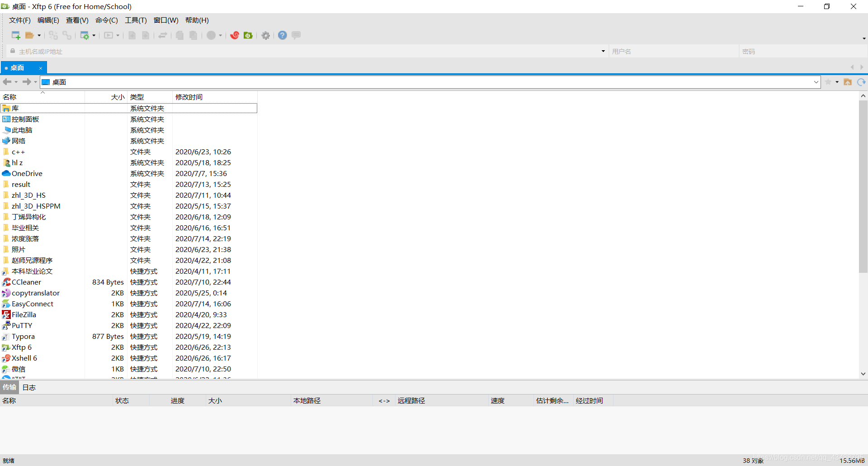Click the upload file page icon
Screen dimensions: 868x466
point(146,35)
